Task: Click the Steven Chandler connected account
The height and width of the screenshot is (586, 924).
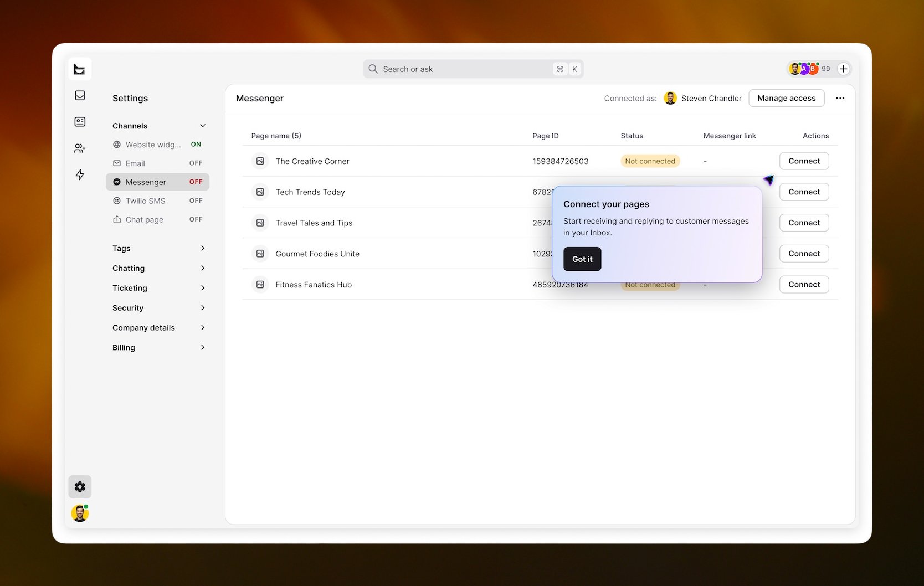Action: coord(702,98)
